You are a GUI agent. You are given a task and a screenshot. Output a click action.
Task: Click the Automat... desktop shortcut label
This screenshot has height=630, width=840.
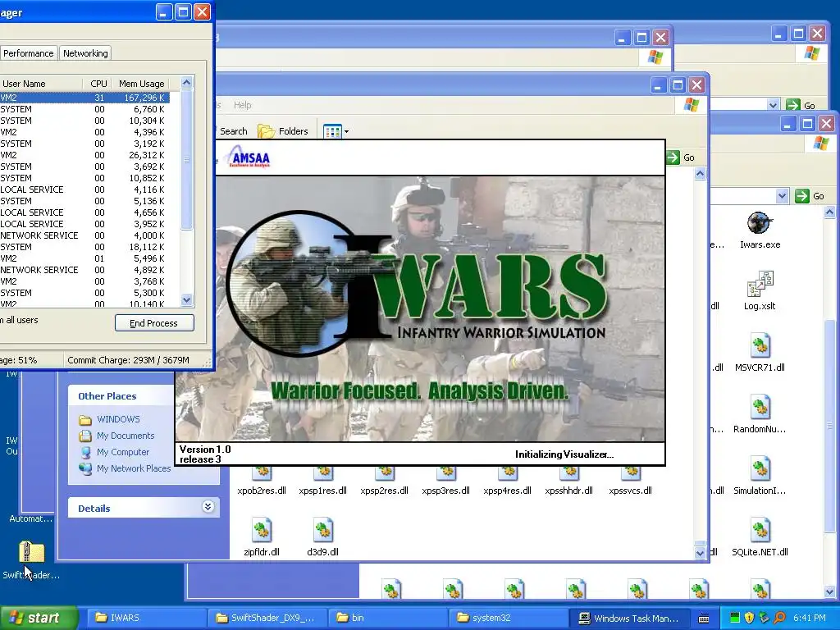coord(30,518)
